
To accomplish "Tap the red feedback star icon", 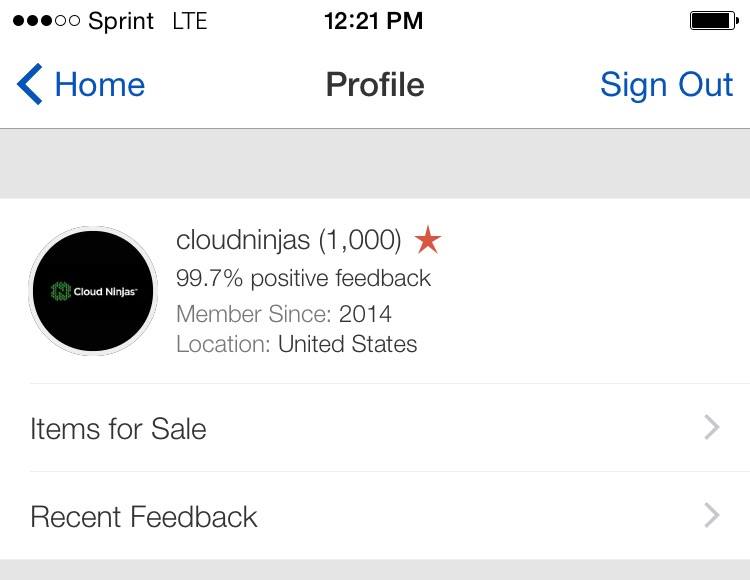I will pos(427,240).
